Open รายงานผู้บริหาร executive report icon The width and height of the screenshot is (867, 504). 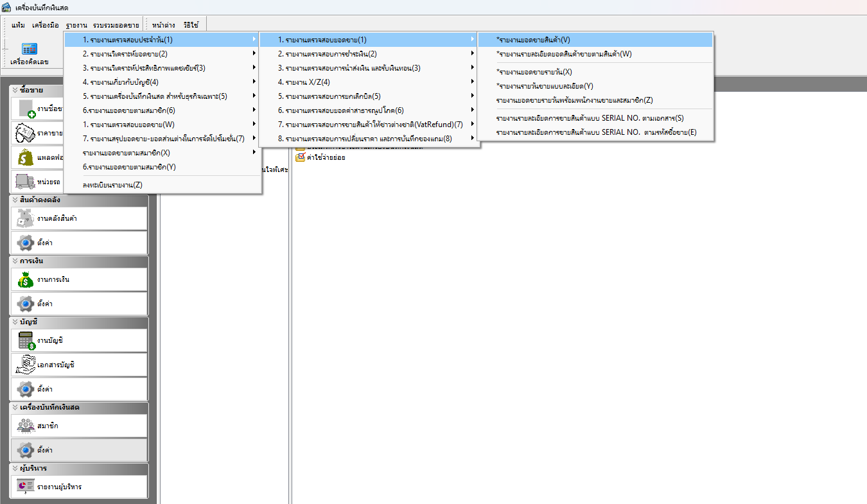[26, 487]
